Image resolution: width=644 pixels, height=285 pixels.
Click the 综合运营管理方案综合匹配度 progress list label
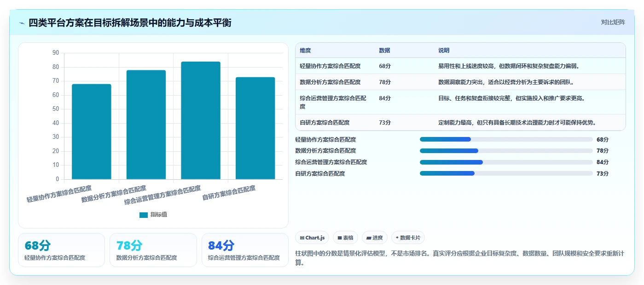coord(331,162)
